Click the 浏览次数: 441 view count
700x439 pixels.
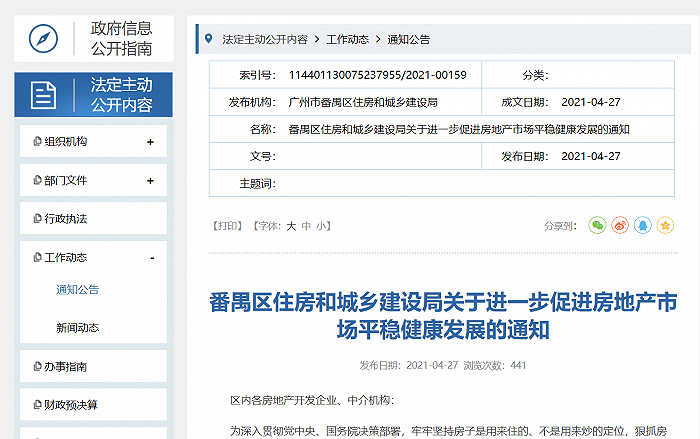[495, 365]
